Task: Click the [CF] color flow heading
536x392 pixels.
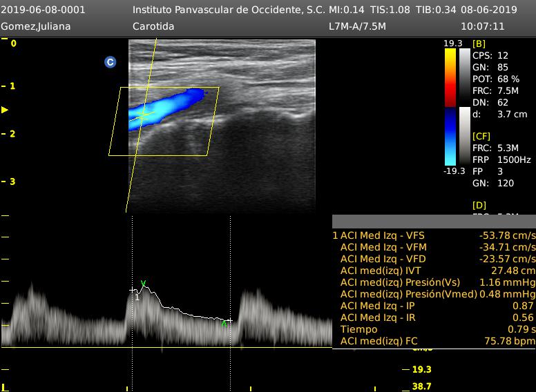Action: tap(481, 136)
